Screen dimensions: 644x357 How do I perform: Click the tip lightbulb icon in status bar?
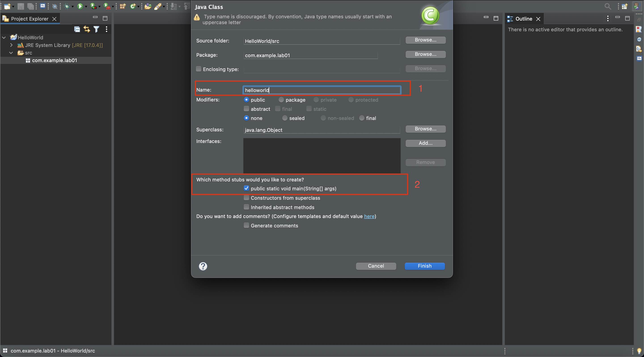pyautogui.click(x=639, y=351)
